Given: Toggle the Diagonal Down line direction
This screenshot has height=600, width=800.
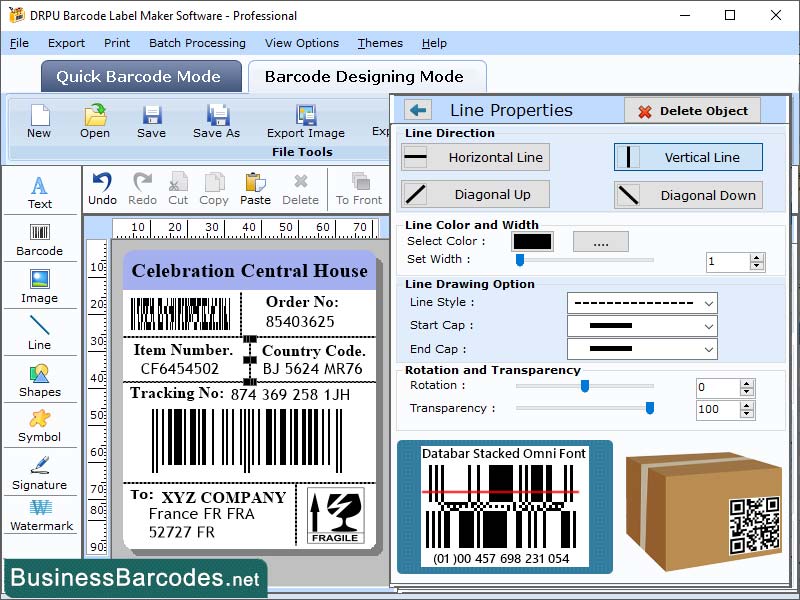Looking at the screenshot, I should (x=687, y=194).
